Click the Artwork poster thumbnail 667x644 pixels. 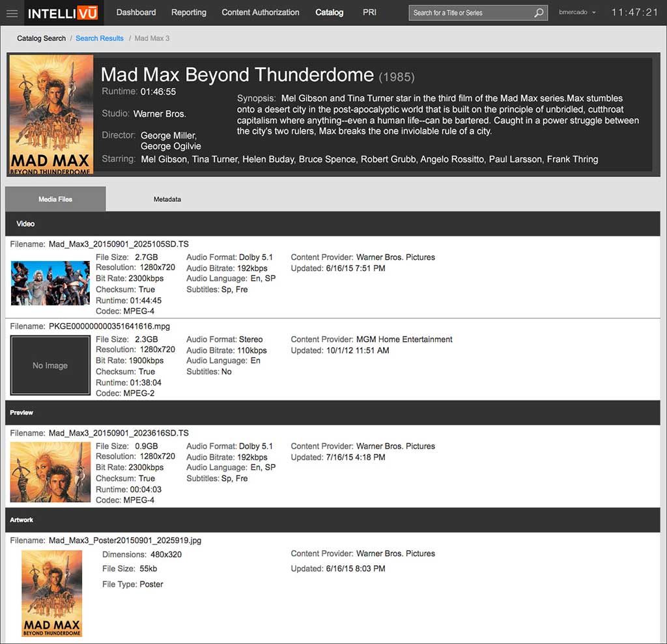[x=52, y=593]
